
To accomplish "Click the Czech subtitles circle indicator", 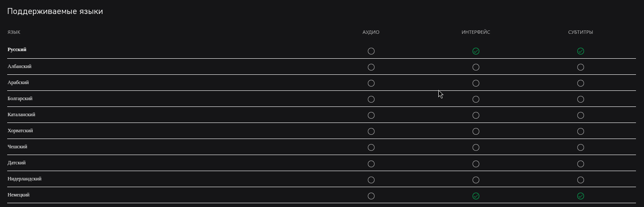I will (x=581, y=147).
